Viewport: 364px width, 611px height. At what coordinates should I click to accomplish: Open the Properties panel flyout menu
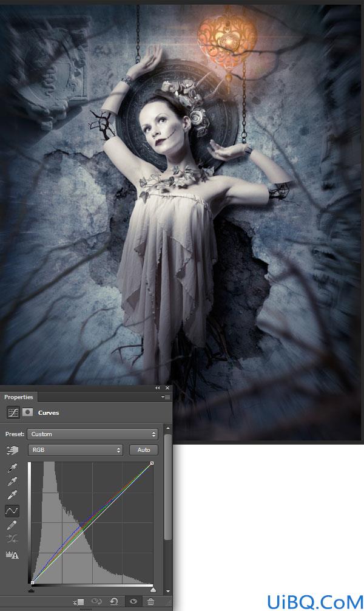pyautogui.click(x=166, y=397)
